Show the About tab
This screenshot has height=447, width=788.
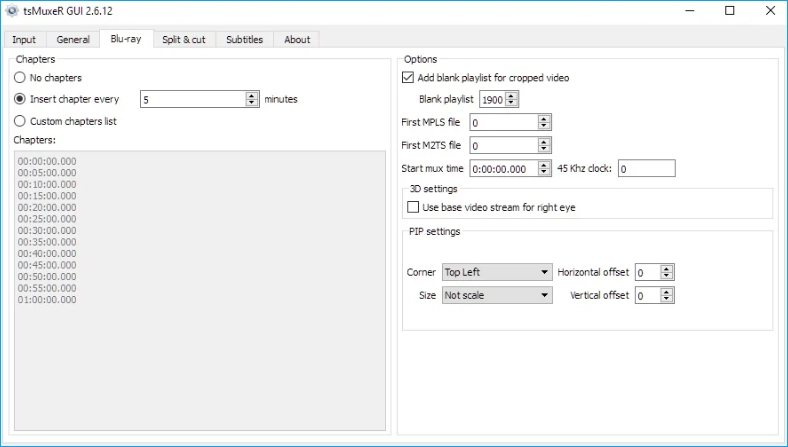297,40
